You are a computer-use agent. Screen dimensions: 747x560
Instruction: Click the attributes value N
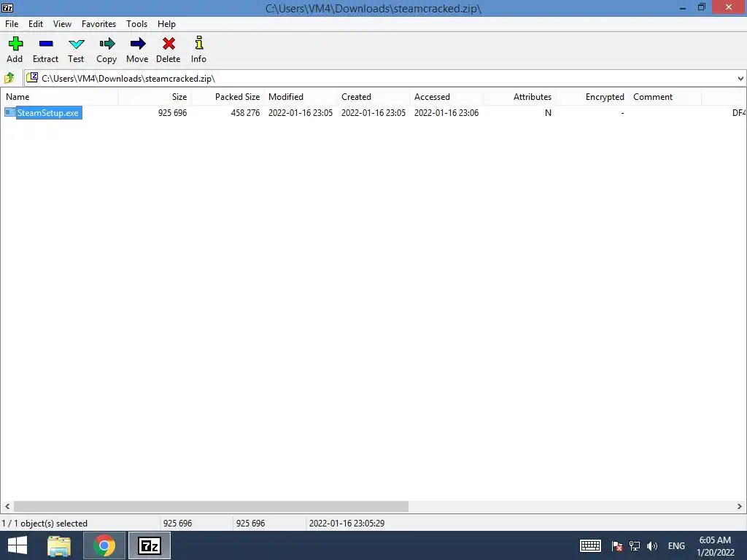549,113
